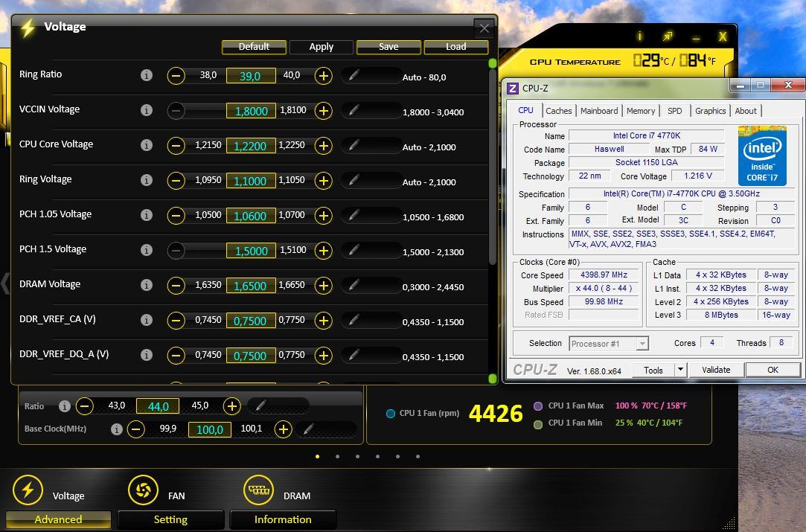This screenshot has width=806, height=532.
Task: Show Ring Voltage info
Action: pos(147,180)
